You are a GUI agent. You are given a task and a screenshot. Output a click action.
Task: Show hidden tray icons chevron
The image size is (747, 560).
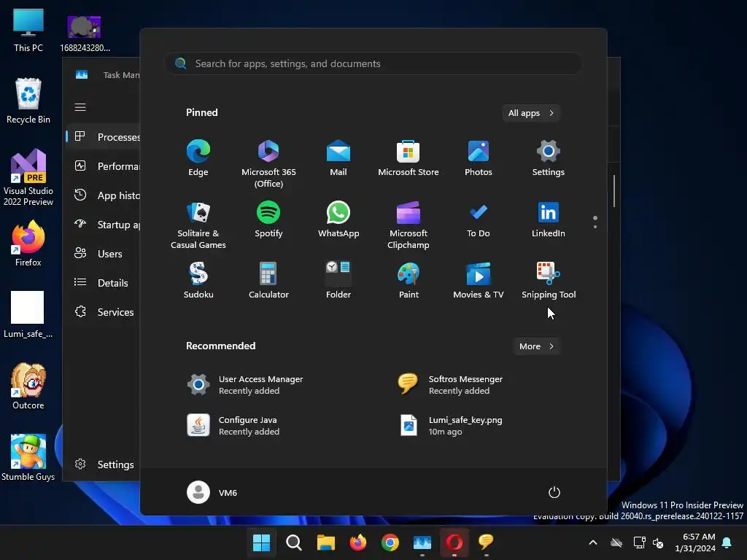click(x=593, y=542)
